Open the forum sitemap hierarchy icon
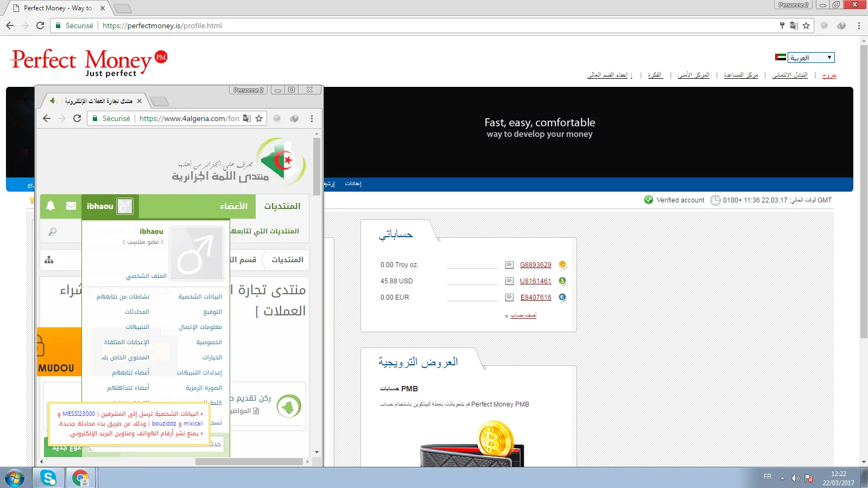The image size is (868, 488). pos(49,260)
